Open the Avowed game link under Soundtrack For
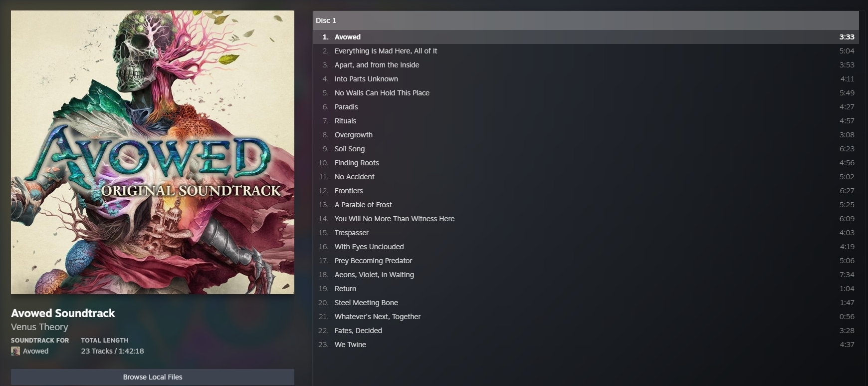 coord(36,351)
